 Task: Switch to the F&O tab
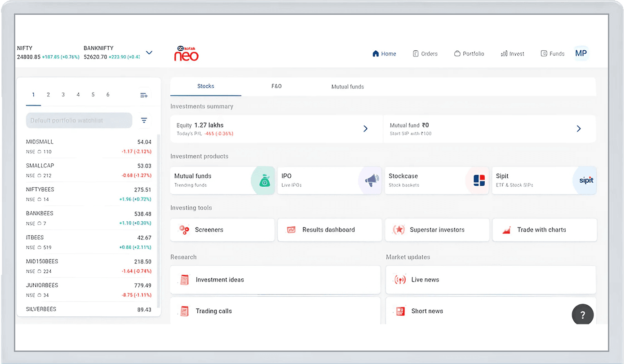pos(276,86)
